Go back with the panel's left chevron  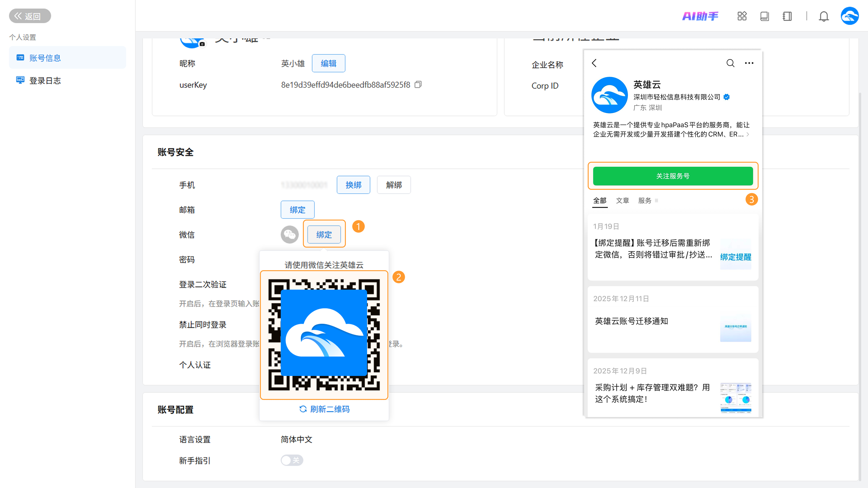594,63
